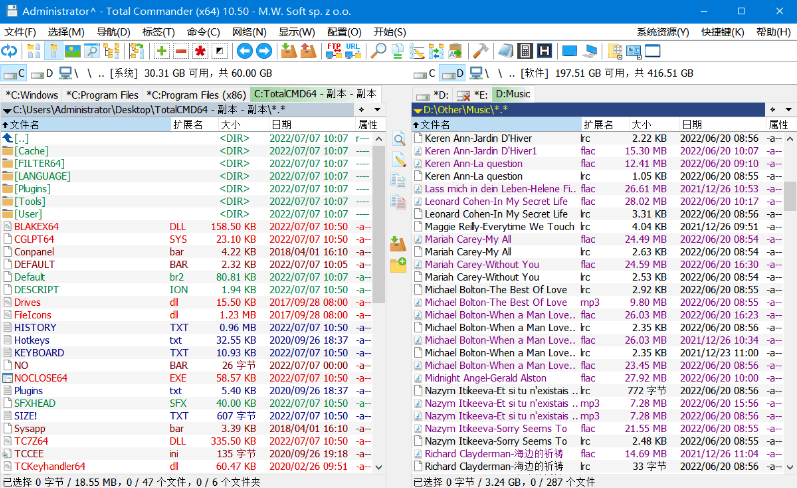Click the green plus select-group icon
797x488 pixels.
coord(162,51)
